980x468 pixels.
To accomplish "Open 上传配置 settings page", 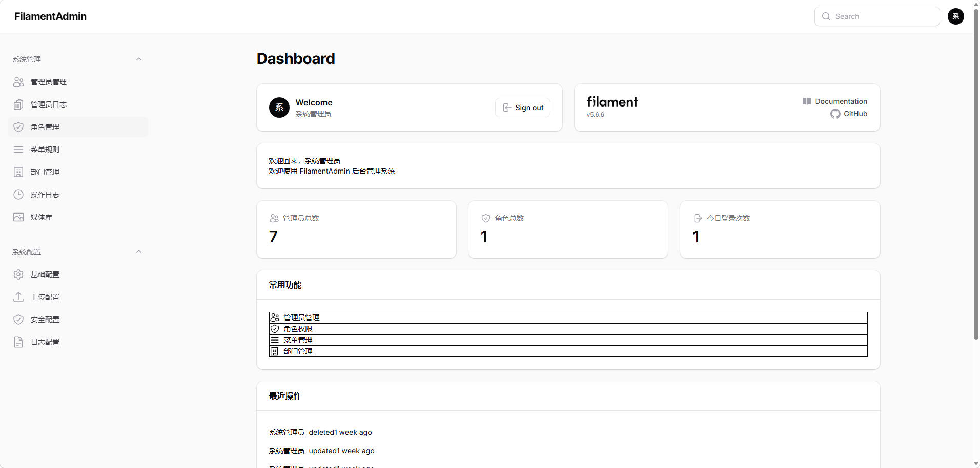I will click(78, 297).
